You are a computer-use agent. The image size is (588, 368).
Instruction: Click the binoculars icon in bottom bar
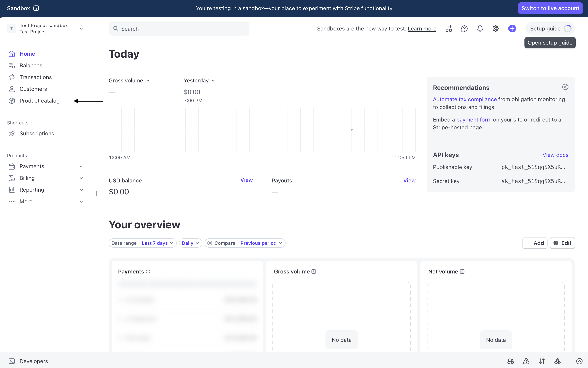[x=511, y=361]
